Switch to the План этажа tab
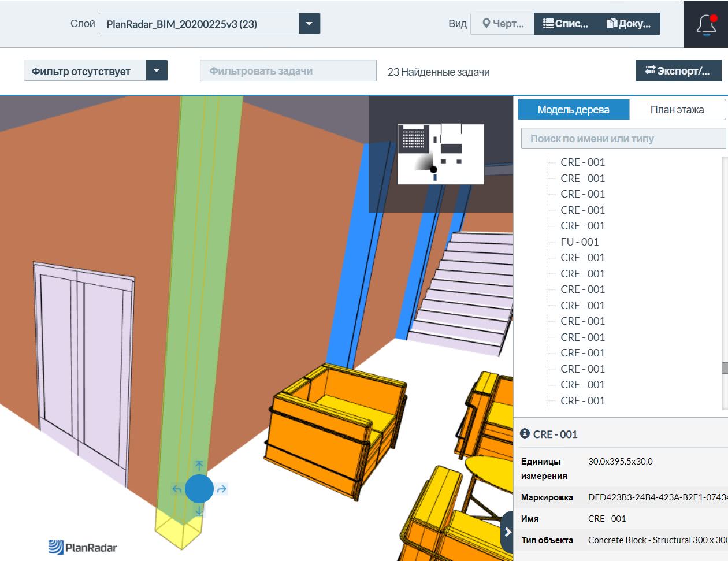The width and height of the screenshot is (728, 561). pos(677,110)
